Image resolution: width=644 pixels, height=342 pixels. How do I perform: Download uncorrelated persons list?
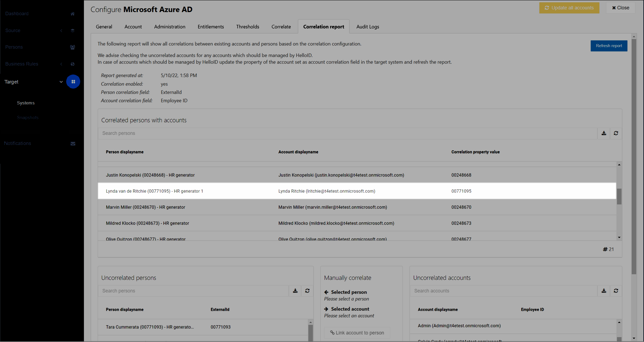[x=295, y=291]
